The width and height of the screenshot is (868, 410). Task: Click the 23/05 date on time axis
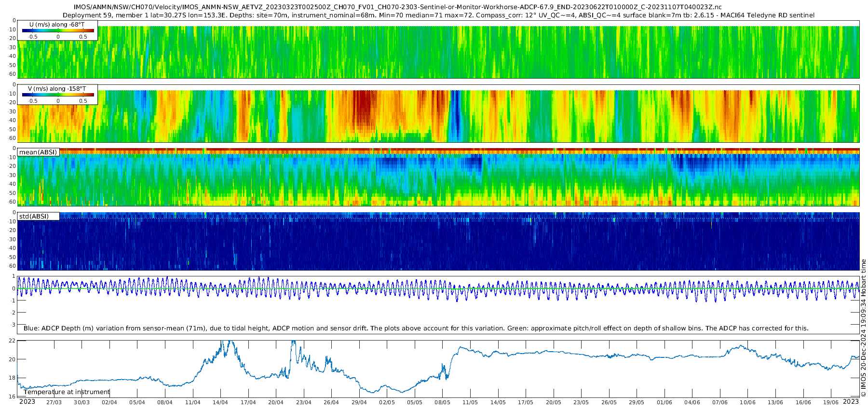581,402
